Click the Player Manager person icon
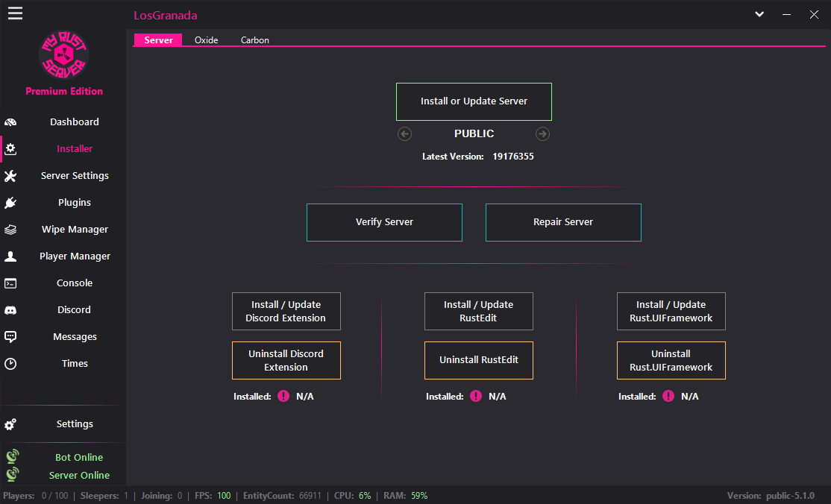This screenshot has height=504, width=831. [x=10, y=256]
